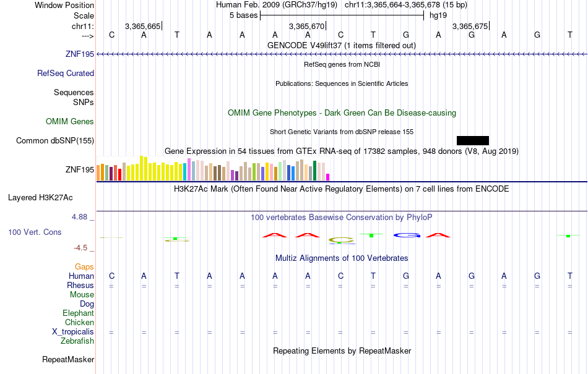This screenshot has height=374, width=588.
Task: Click the chr11: ruler label
Action: click(x=83, y=26)
